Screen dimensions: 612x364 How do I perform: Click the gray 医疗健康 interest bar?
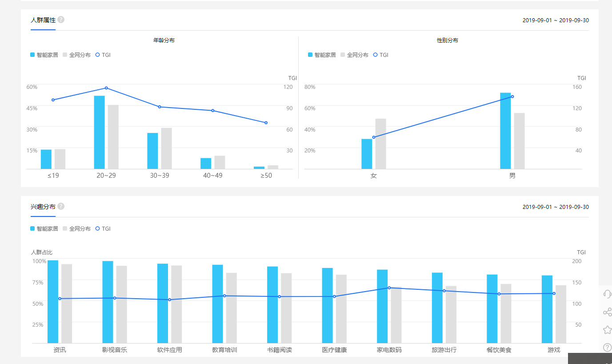(341, 309)
